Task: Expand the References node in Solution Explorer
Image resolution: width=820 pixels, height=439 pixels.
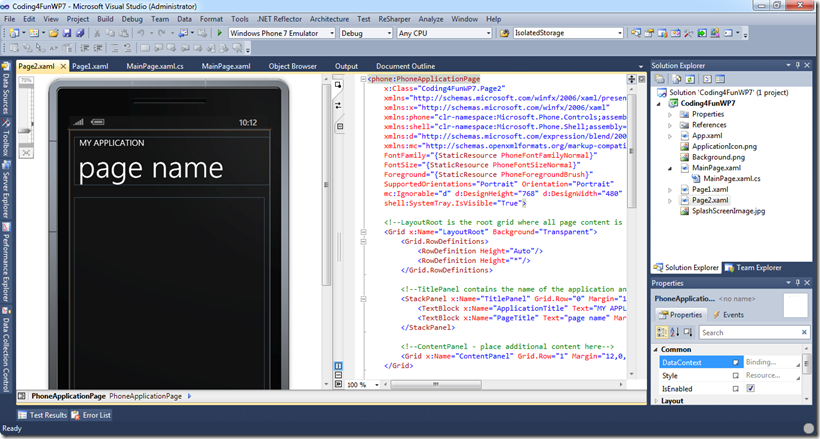Action: [670, 125]
